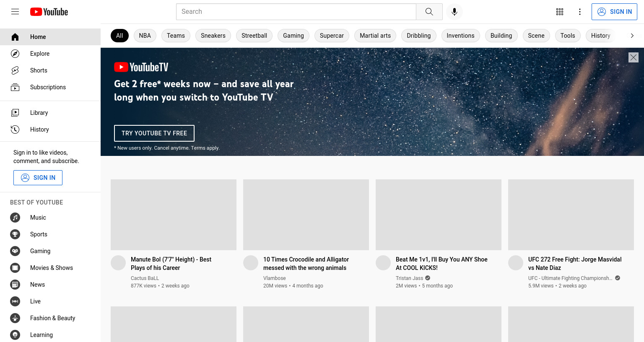The image size is (644, 342).
Task: Open Beat Me 1v1 video thumbnail
Action: coord(439,215)
